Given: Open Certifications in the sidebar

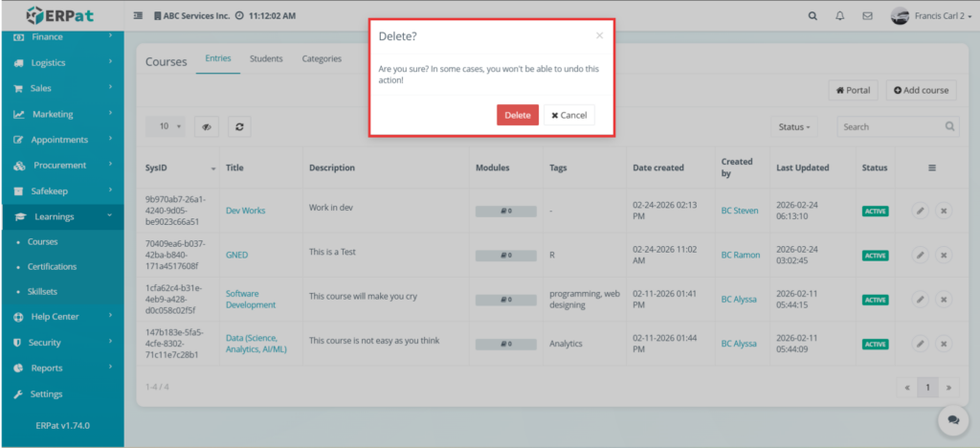Looking at the screenshot, I should tap(52, 267).
